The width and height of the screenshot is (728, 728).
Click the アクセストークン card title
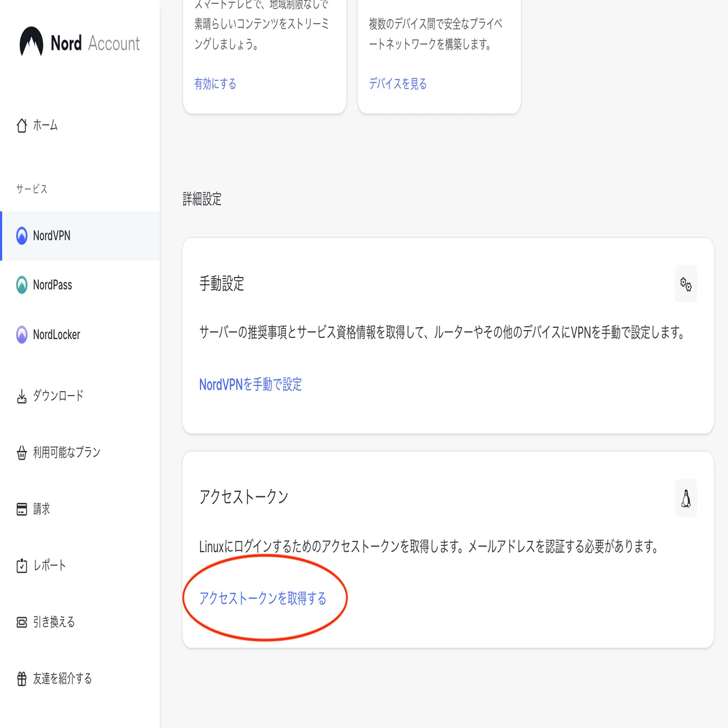coord(244,497)
